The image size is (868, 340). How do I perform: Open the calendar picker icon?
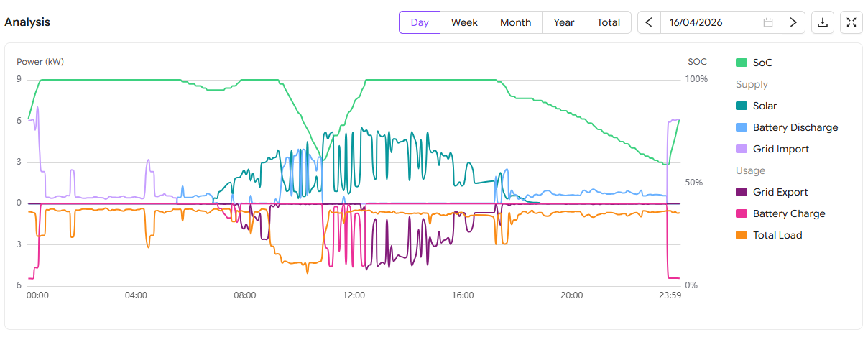768,22
